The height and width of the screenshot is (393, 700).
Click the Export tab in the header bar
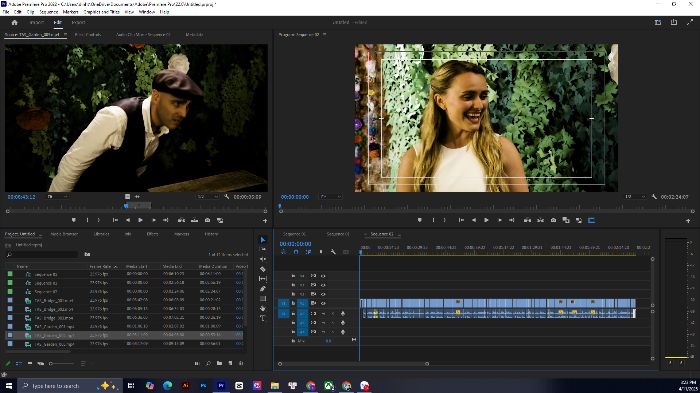point(78,22)
